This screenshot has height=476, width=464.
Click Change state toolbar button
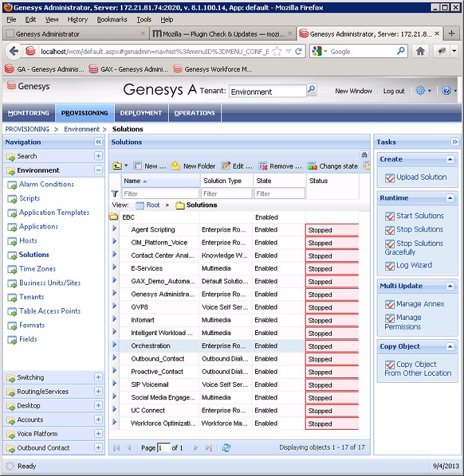pyautogui.click(x=333, y=166)
